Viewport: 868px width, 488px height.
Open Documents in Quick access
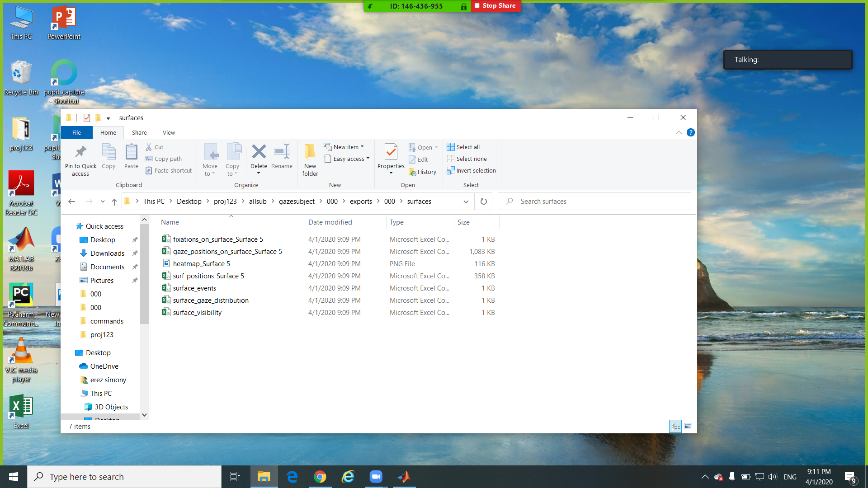point(107,267)
